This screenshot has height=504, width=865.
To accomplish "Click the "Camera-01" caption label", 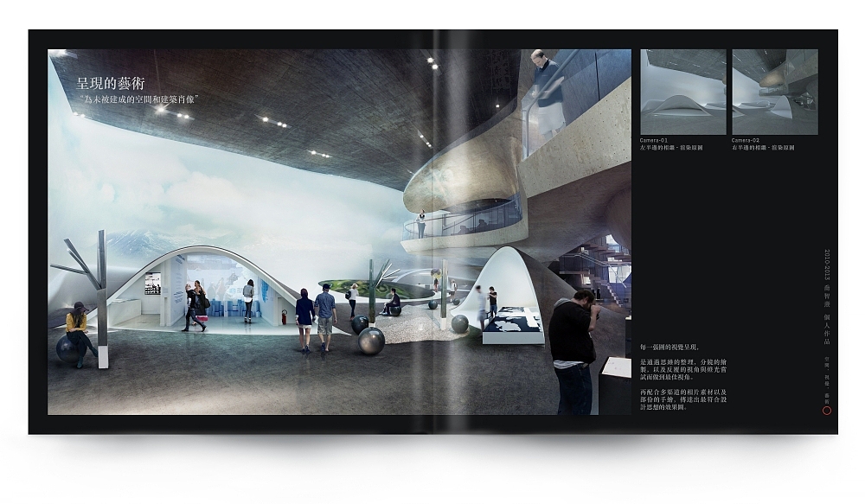I will [654, 141].
